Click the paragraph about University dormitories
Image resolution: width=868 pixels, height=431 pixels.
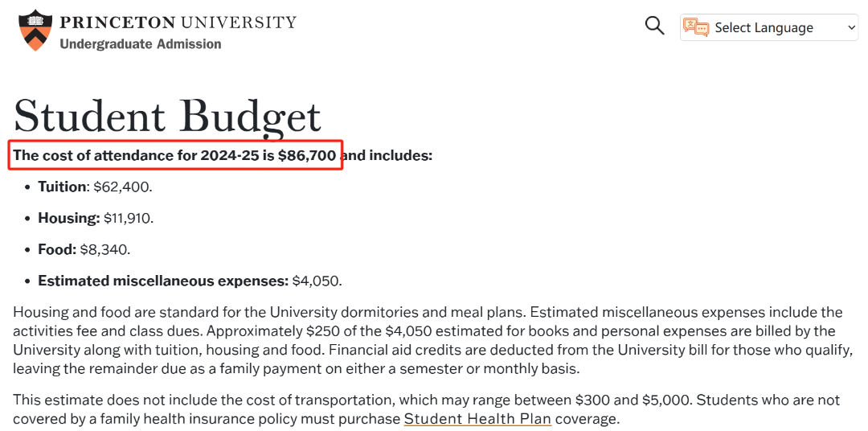pos(433,340)
